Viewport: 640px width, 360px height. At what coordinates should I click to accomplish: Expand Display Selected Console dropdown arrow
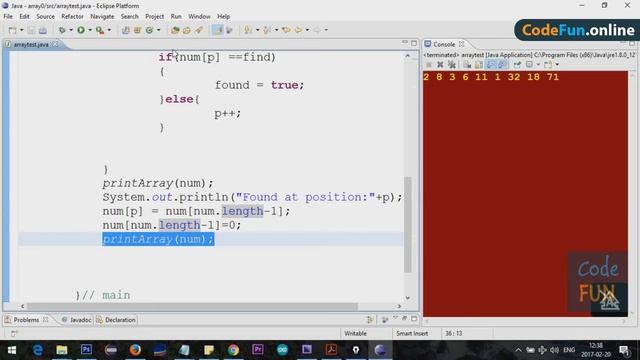pyautogui.click(x=538, y=64)
